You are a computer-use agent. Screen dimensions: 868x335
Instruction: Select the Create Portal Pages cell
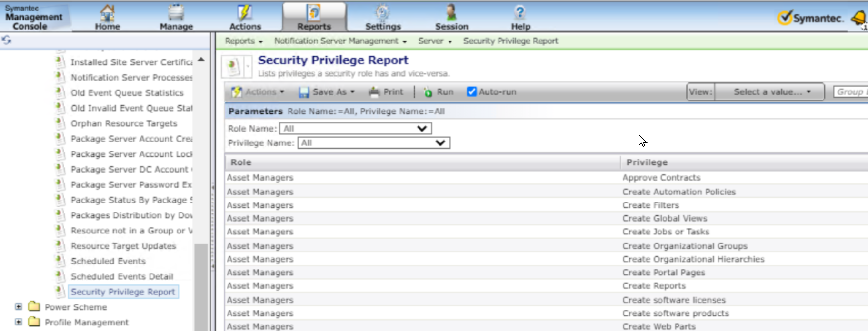(x=664, y=273)
